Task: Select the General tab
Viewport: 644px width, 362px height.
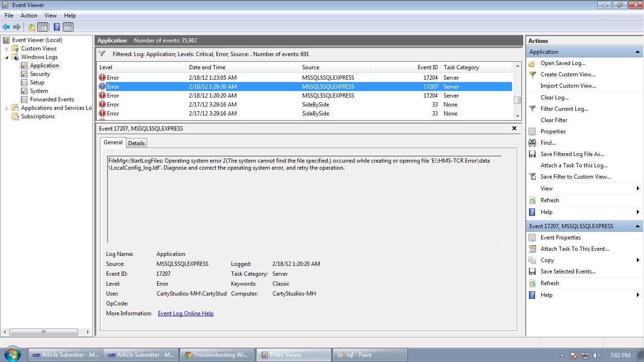Action: 113,142
